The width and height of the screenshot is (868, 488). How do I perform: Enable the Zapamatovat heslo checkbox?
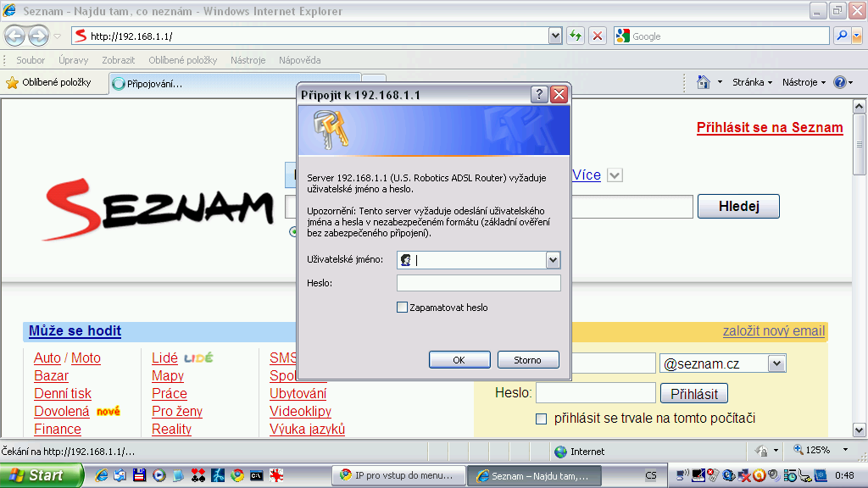[x=403, y=307]
